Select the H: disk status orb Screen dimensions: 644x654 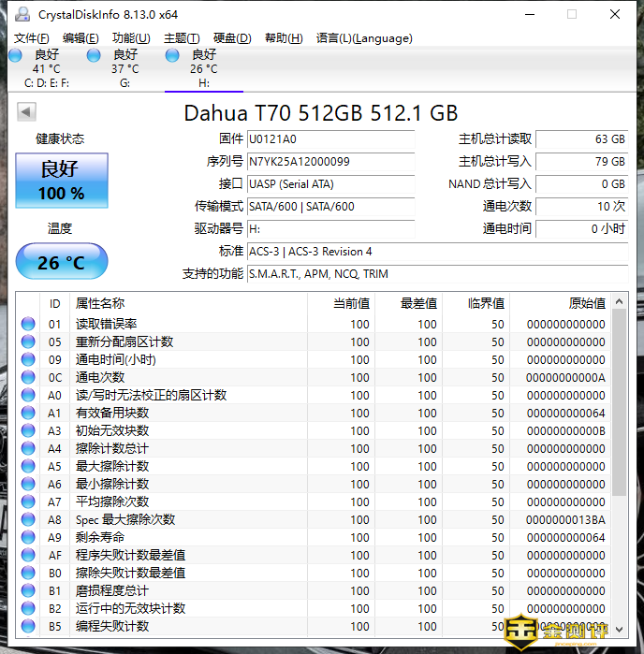pyautogui.click(x=172, y=55)
